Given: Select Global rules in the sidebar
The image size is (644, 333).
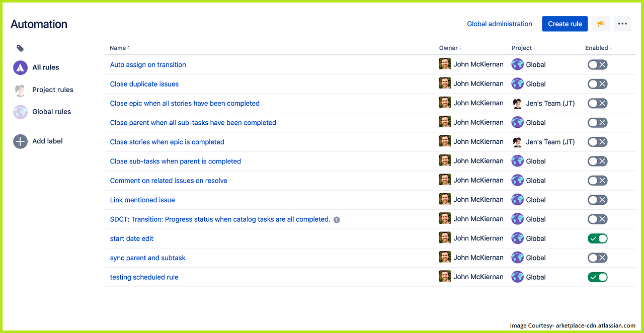Looking at the screenshot, I should 51,112.
